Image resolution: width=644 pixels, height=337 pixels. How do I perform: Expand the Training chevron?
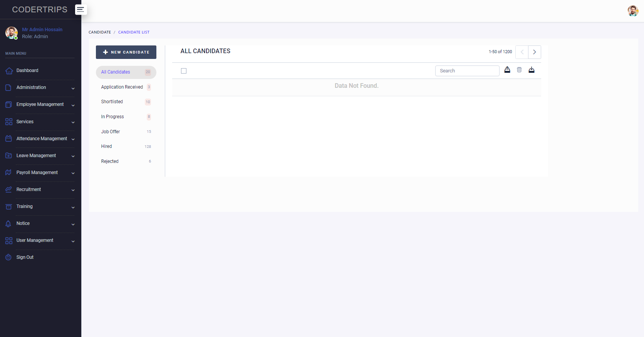click(x=73, y=208)
